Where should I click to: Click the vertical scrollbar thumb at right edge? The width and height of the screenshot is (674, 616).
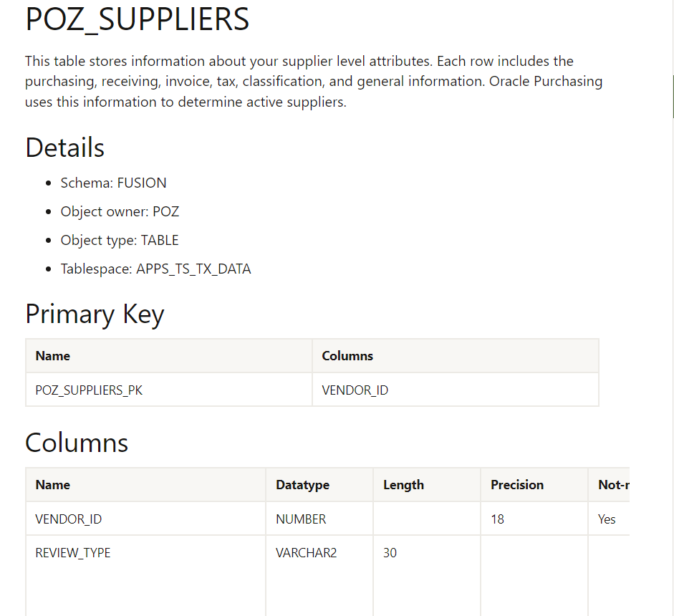673,96
